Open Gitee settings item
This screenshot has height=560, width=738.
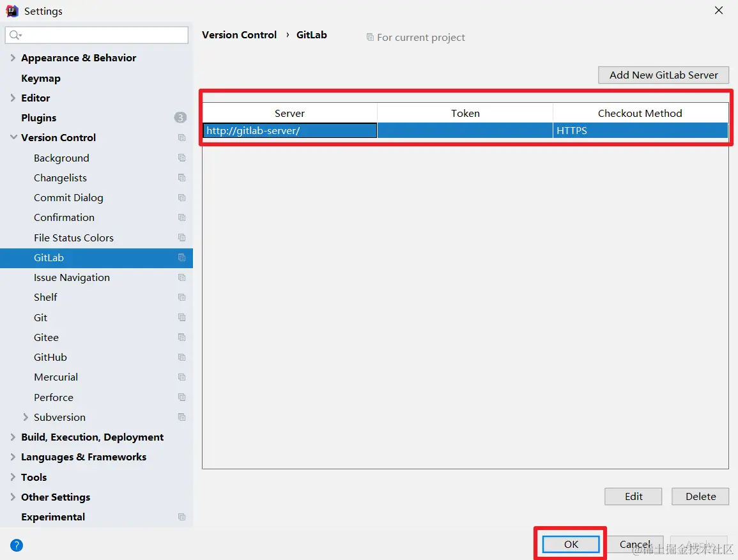click(46, 338)
